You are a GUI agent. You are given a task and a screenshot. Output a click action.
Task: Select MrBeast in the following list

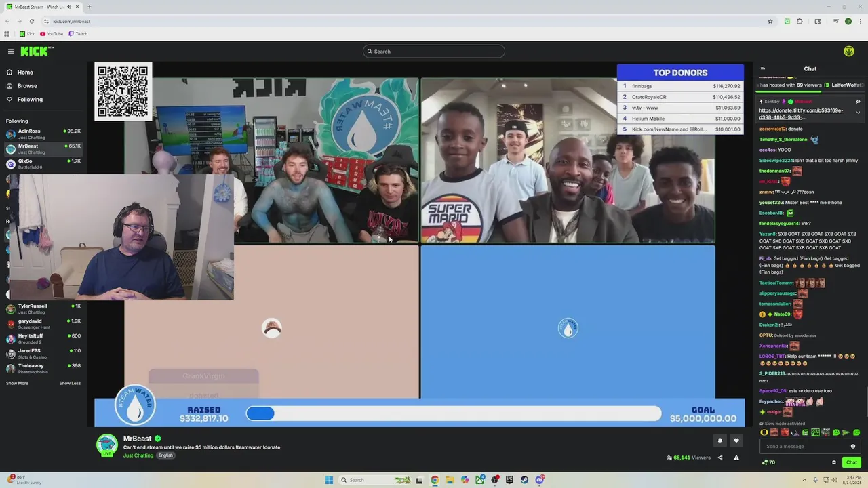43,148
